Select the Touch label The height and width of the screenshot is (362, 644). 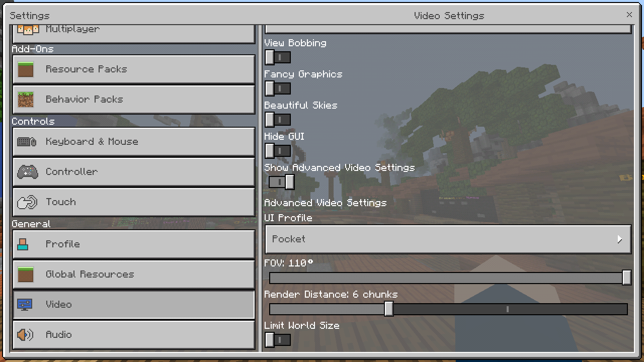click(60, 202)
